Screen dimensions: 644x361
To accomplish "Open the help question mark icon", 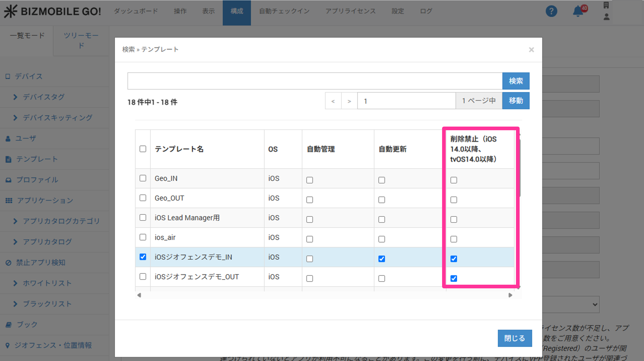I will (x=551, y=11).
